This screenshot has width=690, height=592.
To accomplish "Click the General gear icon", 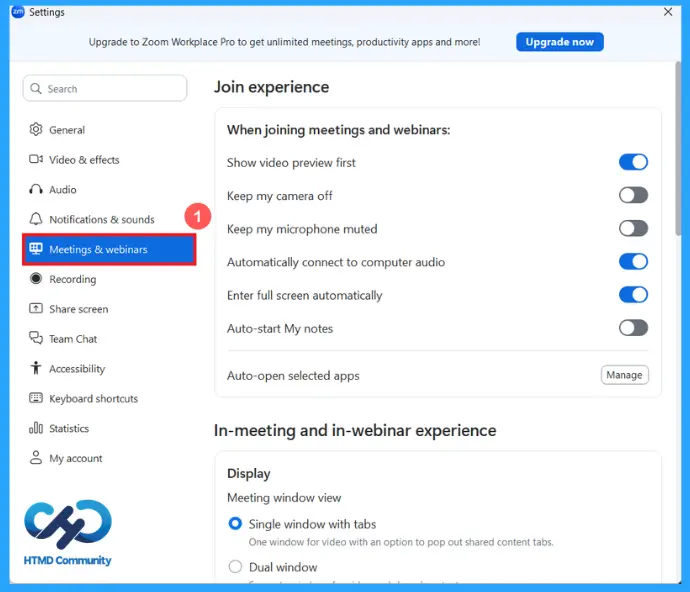I will point(36,129).
